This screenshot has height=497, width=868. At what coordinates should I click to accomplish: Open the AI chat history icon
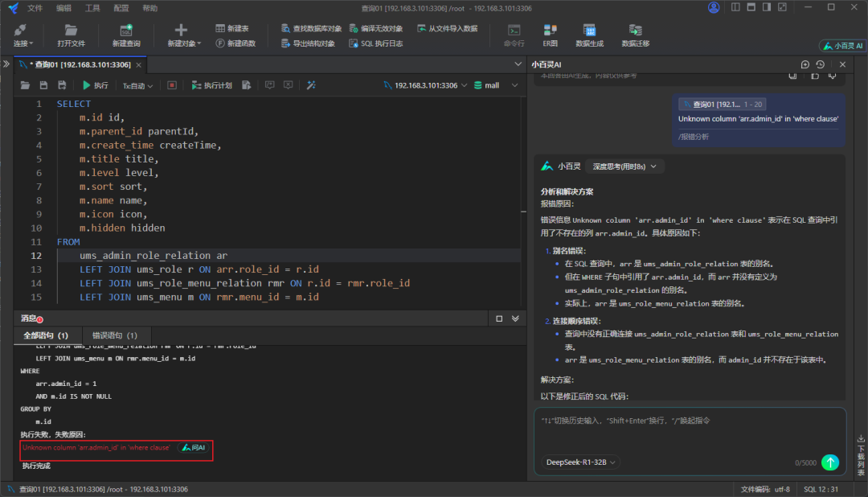click(x=820, y=64)
